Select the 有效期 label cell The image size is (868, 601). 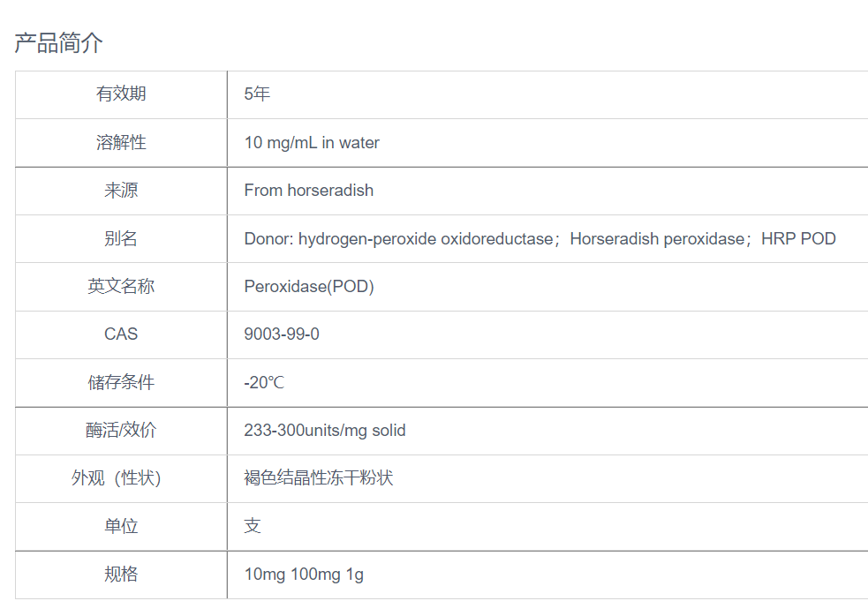pos(121,94)
